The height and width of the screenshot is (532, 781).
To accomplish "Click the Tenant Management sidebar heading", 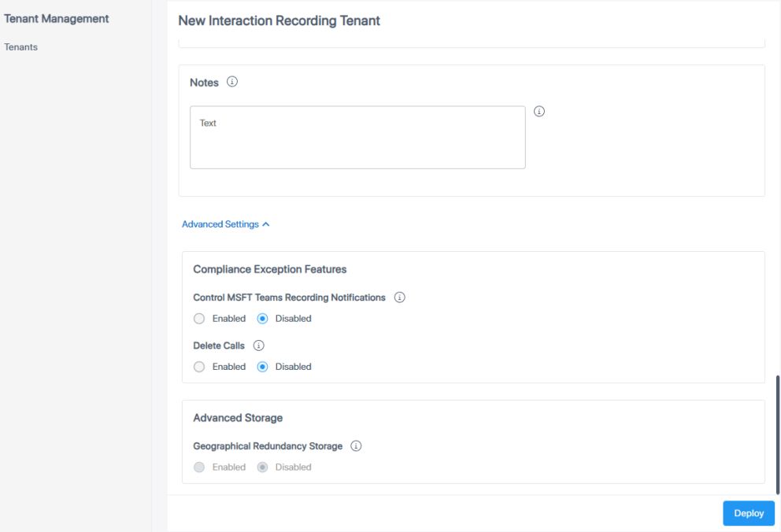I will click(57, 19).
